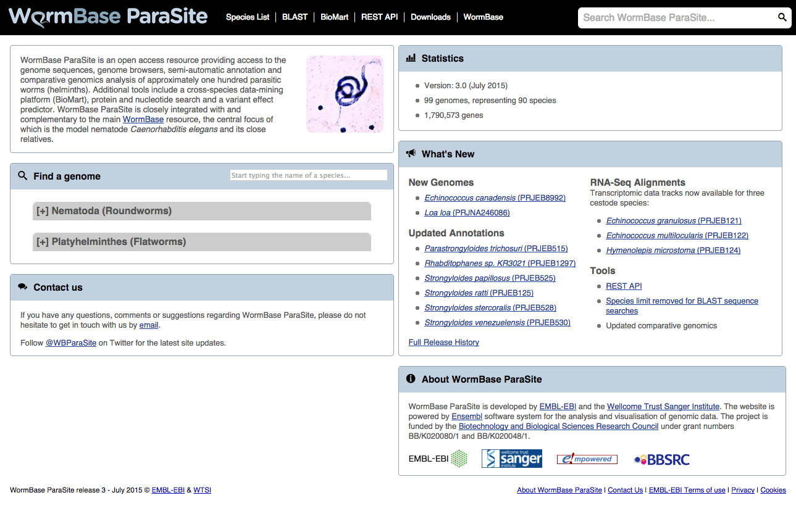Click the megaphone icon on What's New panel
The height and width of the screenshot is (532, 796).
pyautogui.click(x=410, y=154)
